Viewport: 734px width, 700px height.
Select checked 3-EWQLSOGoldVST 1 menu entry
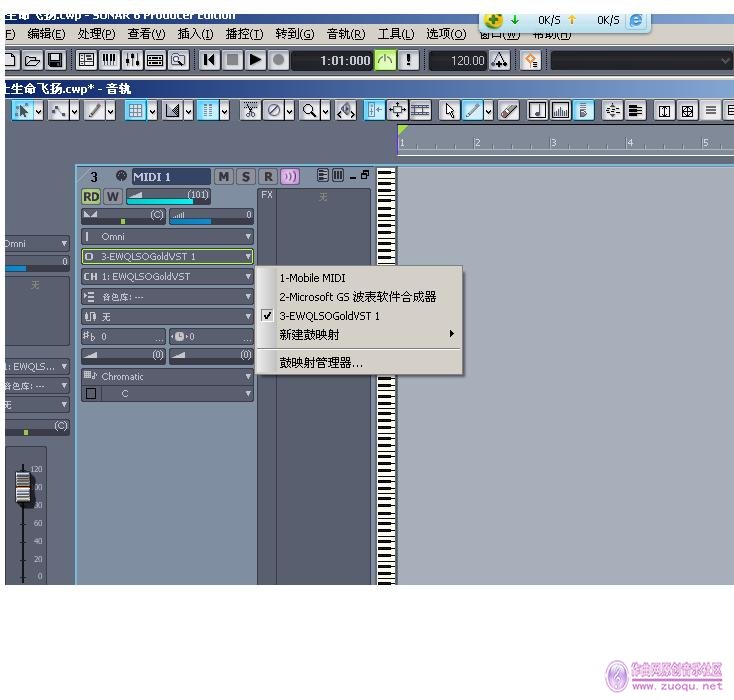point(359,316)
